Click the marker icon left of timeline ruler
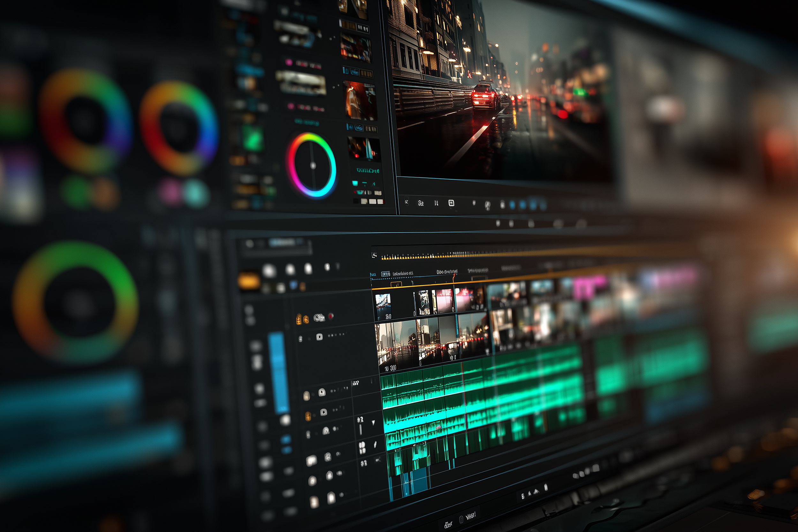The height and width of the screenshot is (532, 798). tap(374, 255)
